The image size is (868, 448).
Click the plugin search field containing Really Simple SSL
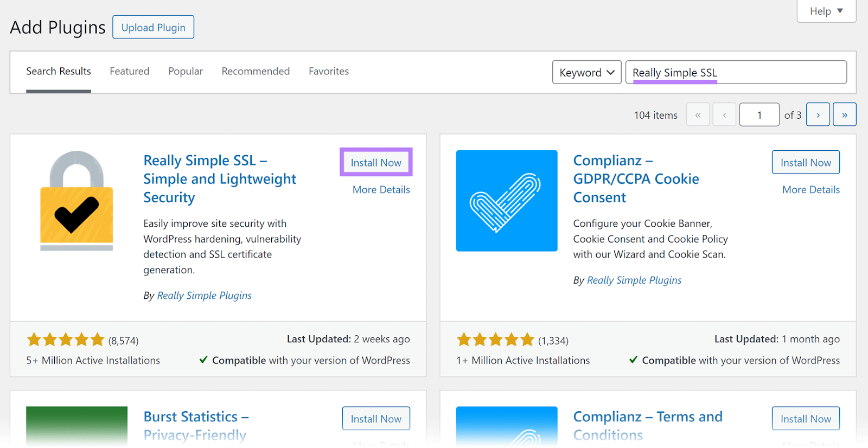coord(736,72)
